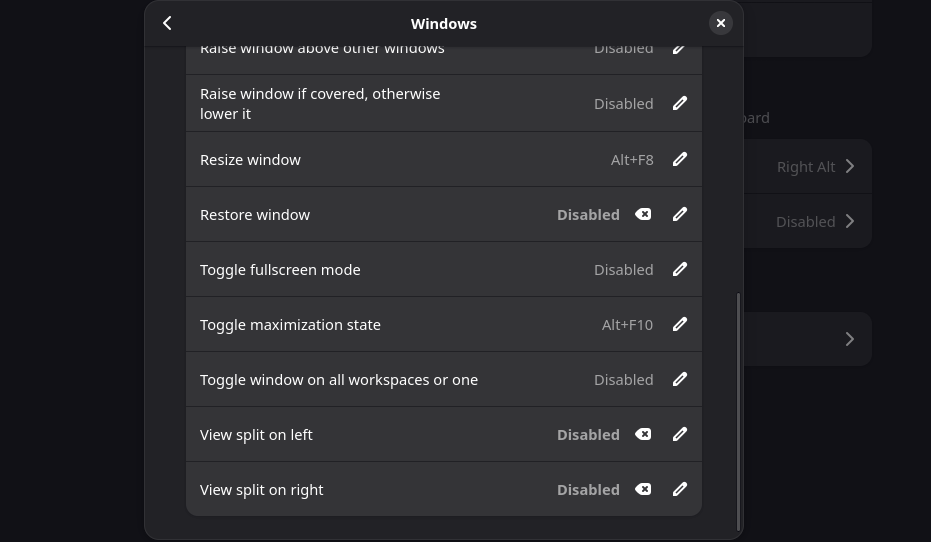931x542 pixels.
Task: Click pencil icon for Toggle maximization state
Action: 680,324
